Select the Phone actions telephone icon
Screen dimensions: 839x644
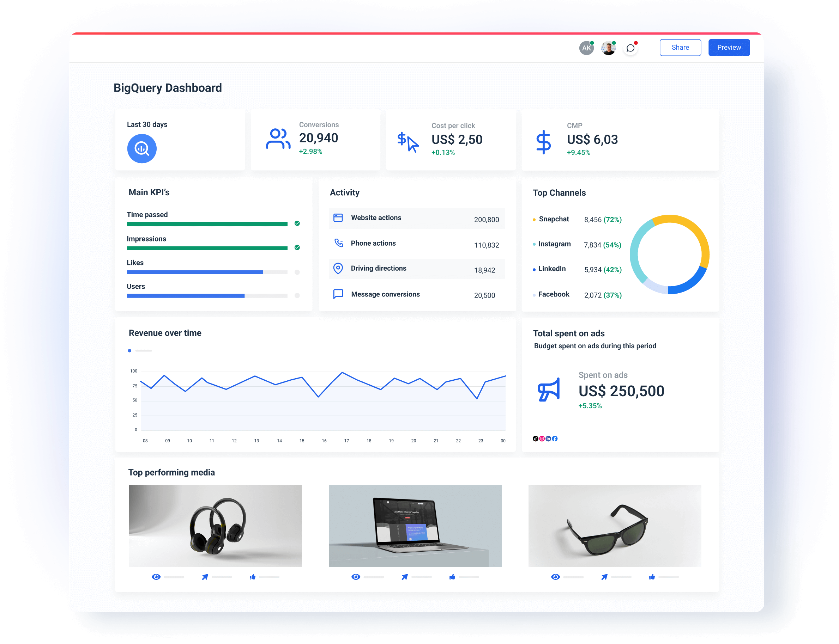338,243
